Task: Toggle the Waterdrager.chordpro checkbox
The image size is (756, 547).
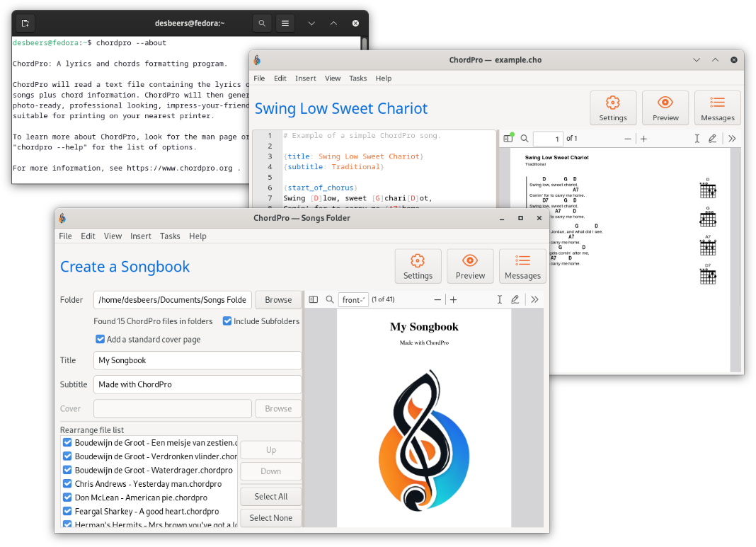Action: tap(67, 470)
